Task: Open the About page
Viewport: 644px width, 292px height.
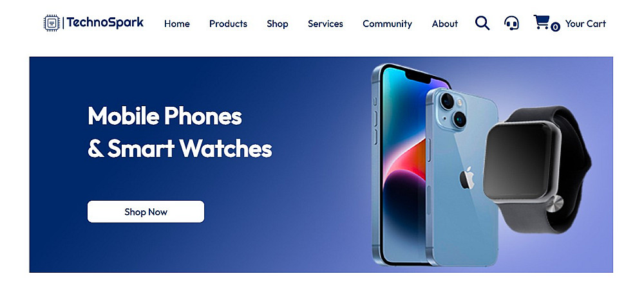Action: coord(445,24)
